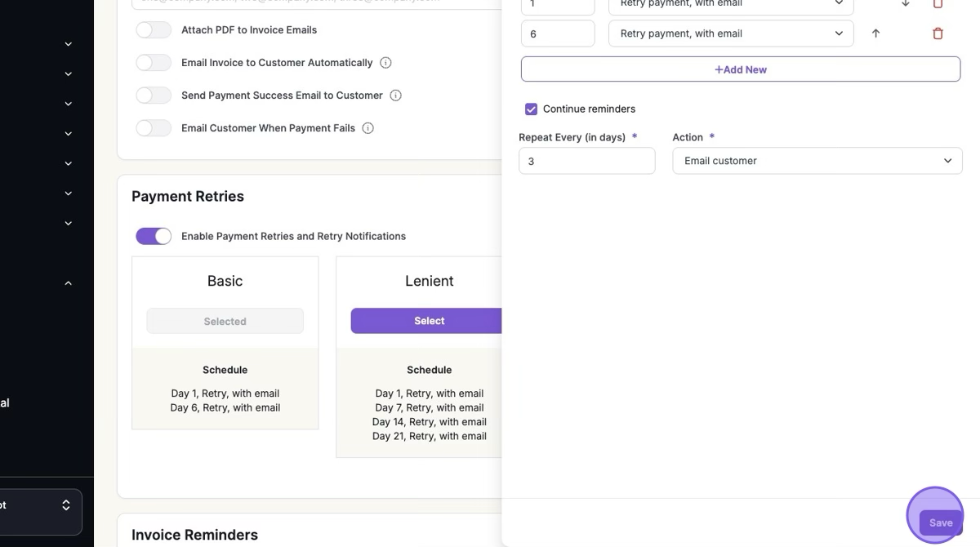The image size is (980, 547).
Task: Select the Lenient retry schedule
Action: click(x=428, y=321)
